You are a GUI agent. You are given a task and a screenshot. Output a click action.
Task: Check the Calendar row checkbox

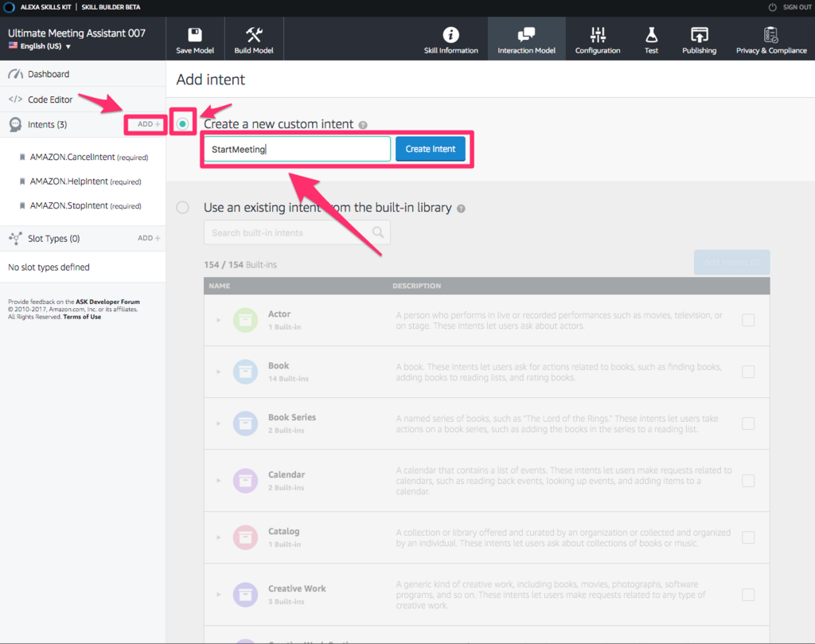coord(748,480)
